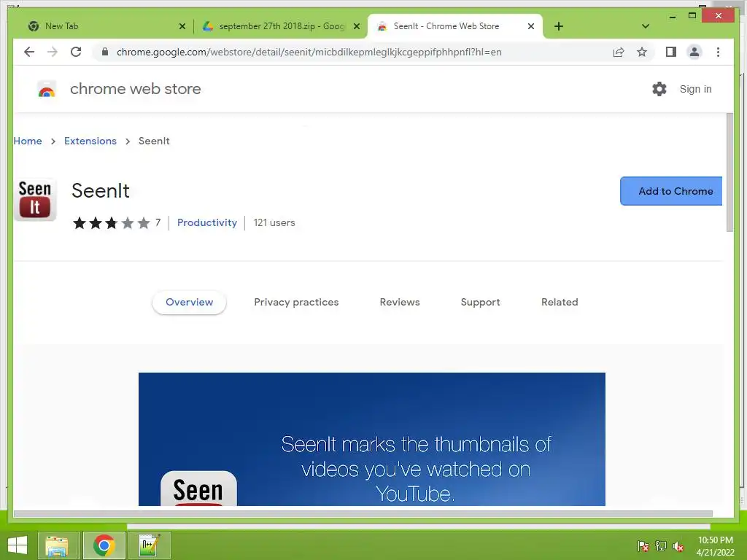The height and width of the screenshot is (560, 747).
Task: Click the SeenIt extension title heading
Action: [101, 190]
